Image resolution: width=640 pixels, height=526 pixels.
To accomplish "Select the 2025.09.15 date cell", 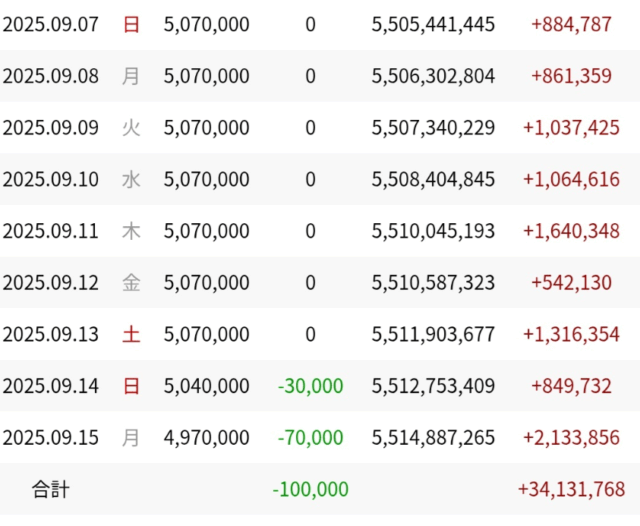I will click(51, 438).
